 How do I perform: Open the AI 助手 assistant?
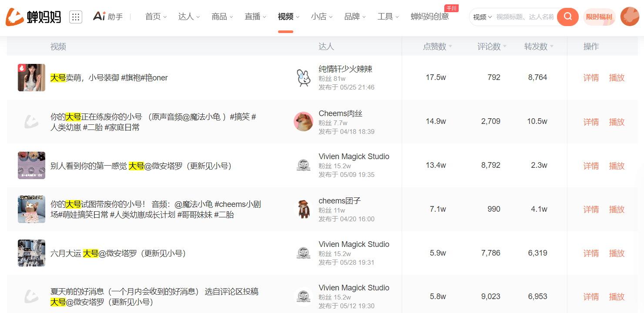[x=108, y=17]
